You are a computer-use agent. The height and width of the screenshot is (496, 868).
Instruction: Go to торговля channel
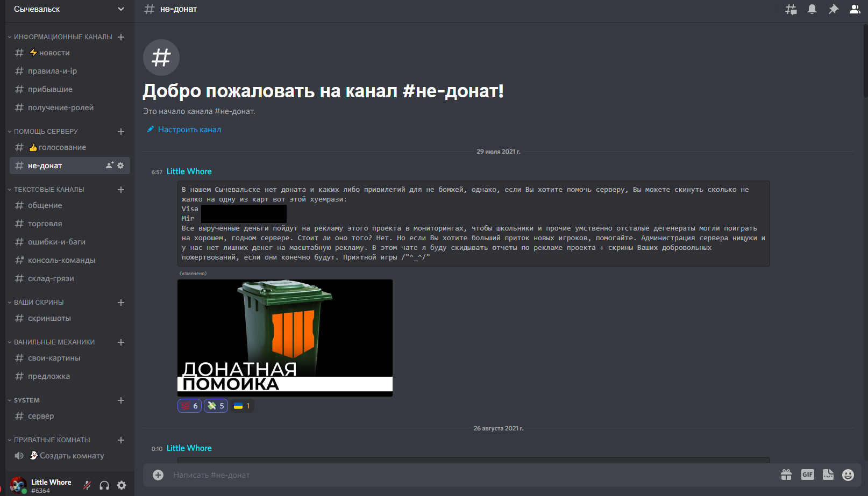(x=70, y=224)
